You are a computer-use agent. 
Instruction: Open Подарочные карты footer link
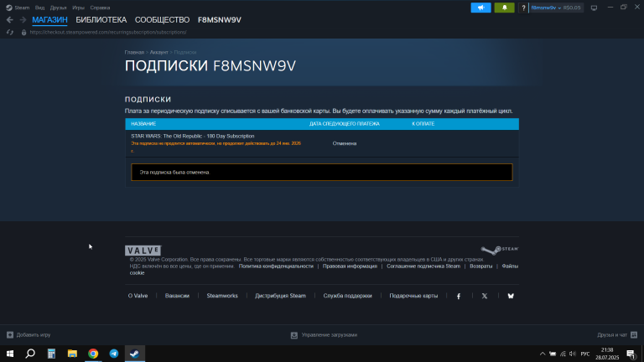(x=413, y=296)
